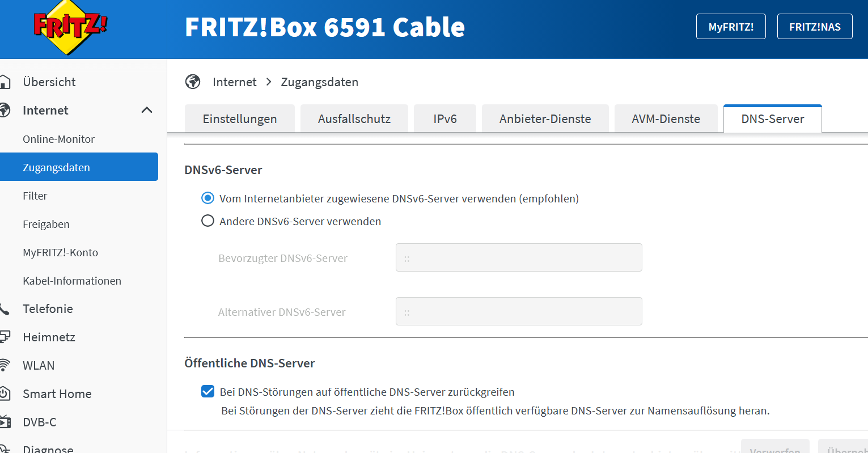Open the Anbieter-Dienste tab
This screenshot has width=868, height=453.
[x=545, y=119]
